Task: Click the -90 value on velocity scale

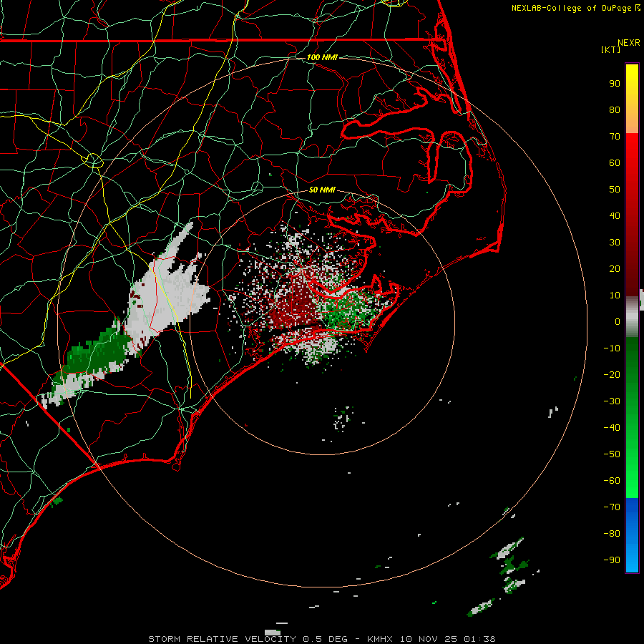Action: tap(612, 560)
